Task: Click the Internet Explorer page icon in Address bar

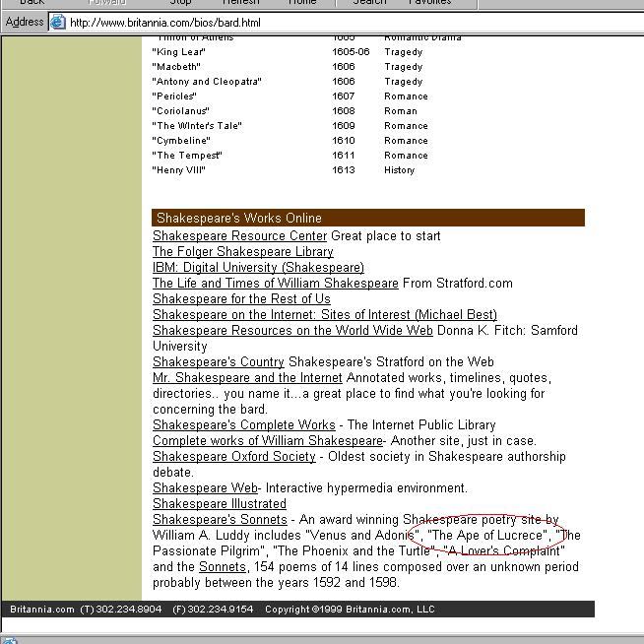Action: click(x=57, y=22)
